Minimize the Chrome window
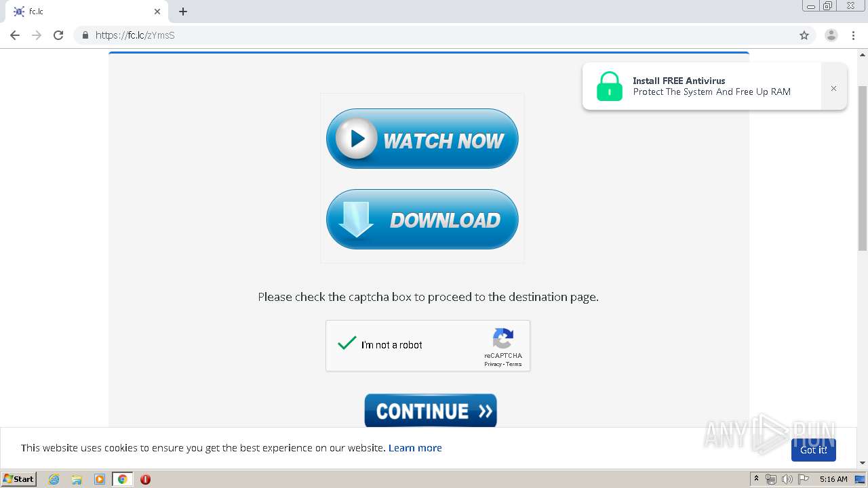The width and height of the screenshot is (868, 488). [x=811, y=6]
